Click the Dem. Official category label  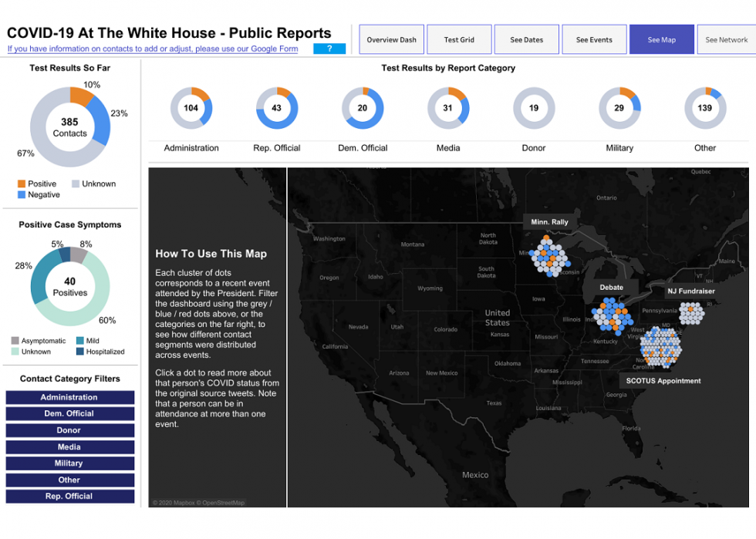pyautogui.click(x=363, y=148)
